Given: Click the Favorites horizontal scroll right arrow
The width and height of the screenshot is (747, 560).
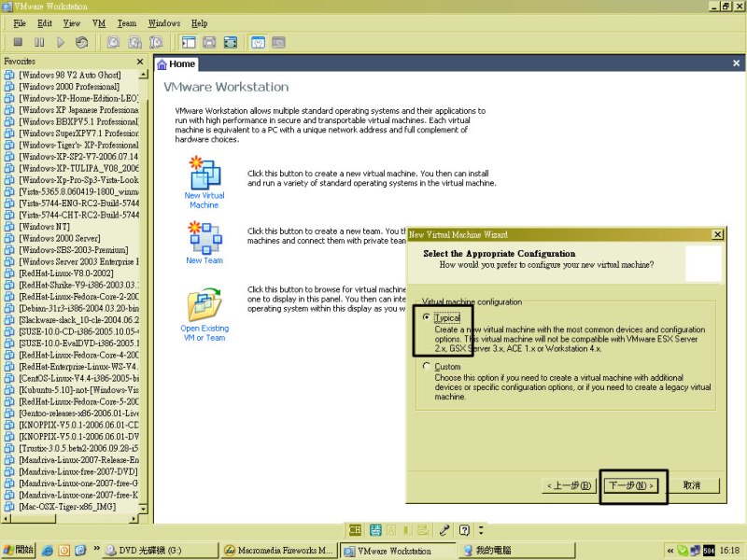Looking at the screenshot, I should pyautogui.click(x=134, y=519).
